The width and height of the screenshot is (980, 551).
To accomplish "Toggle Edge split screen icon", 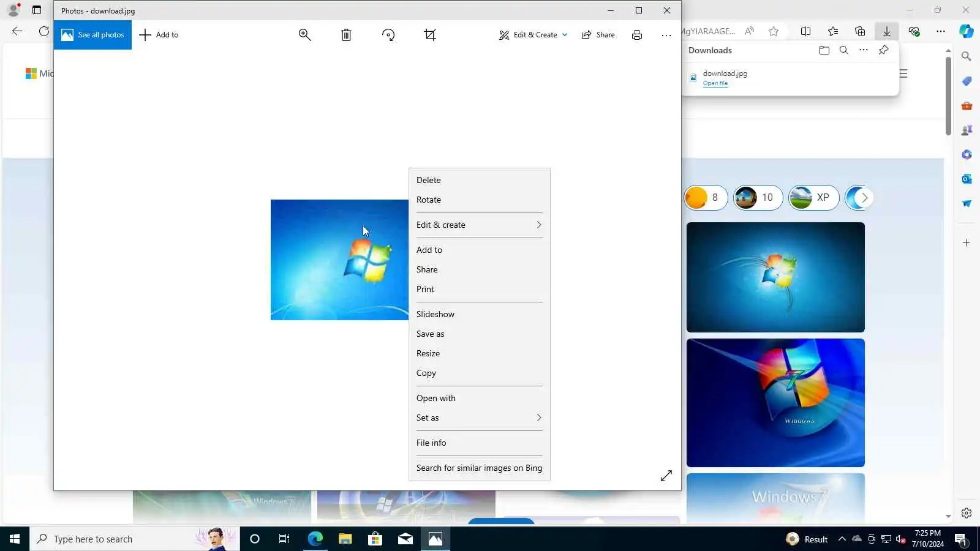I will (805, 31).
